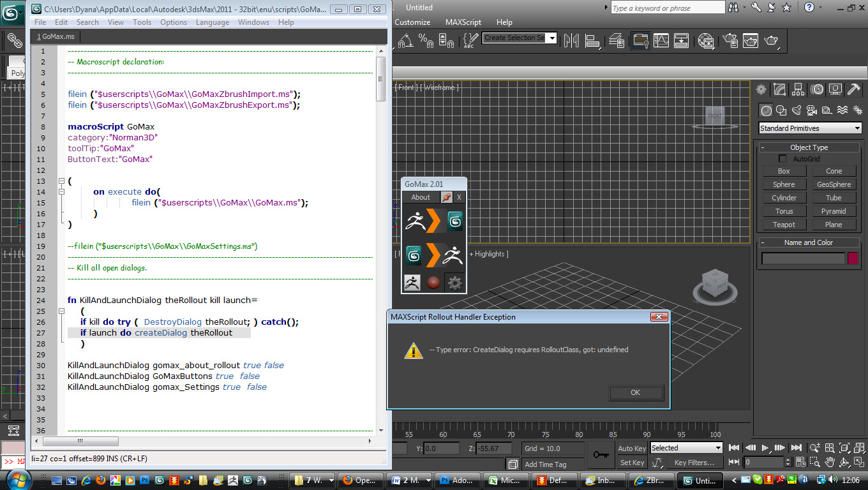Click the editor vertical scrollbar thumb
Viewport: 868px width, 490px height.
point(380,78)
